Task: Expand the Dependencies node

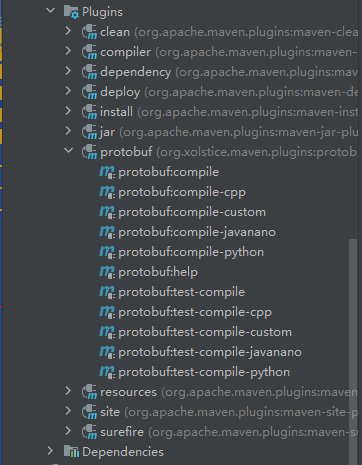Action: point(50,451)
